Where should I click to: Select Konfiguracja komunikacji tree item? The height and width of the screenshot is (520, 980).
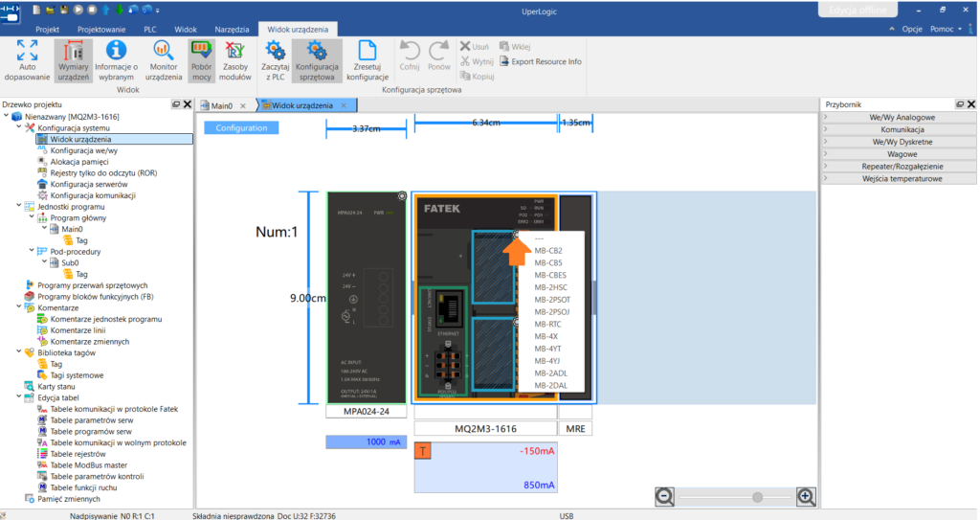click(x=93, y=195)
